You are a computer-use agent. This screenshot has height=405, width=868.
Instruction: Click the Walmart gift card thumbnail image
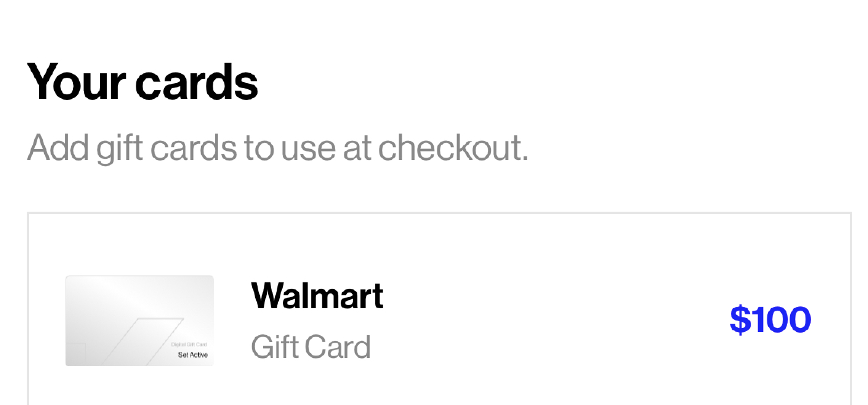tap(139, 320)
